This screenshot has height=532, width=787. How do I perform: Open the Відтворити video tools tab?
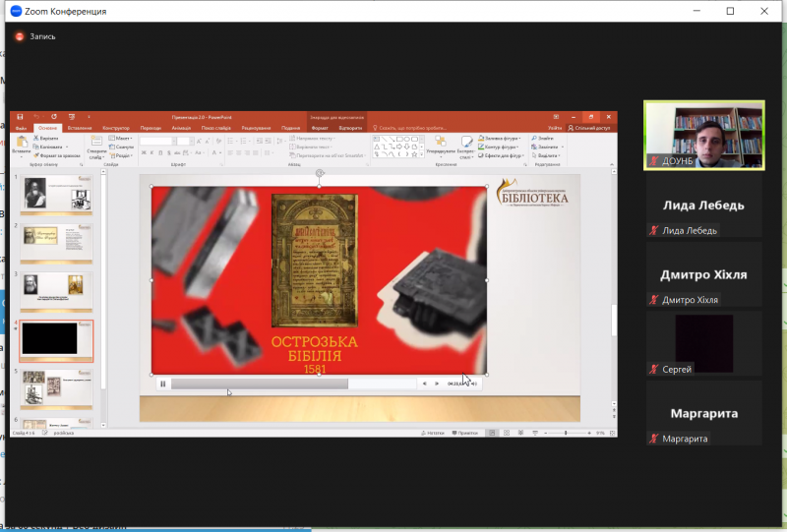pos(350,128)
